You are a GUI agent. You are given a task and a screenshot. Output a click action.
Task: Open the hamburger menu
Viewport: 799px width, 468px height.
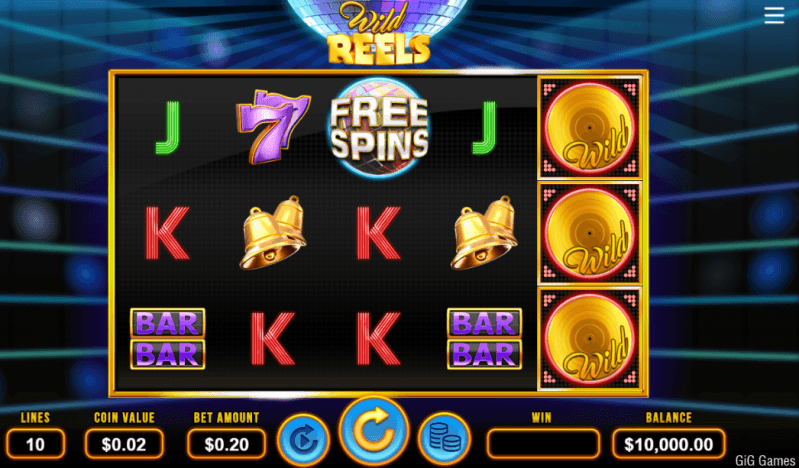(774, 15)
